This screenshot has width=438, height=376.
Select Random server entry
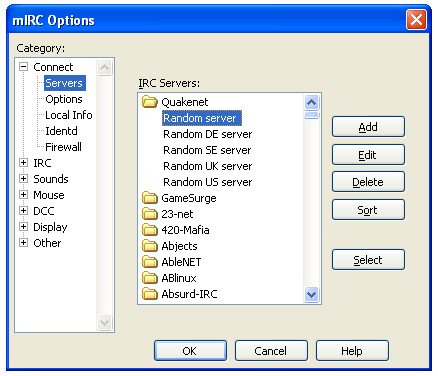[202, 118]
